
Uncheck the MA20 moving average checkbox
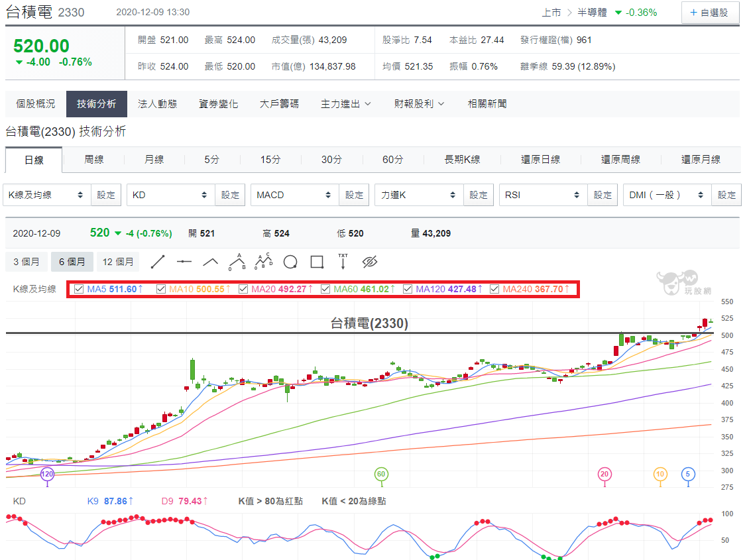(x=243, y=289)
